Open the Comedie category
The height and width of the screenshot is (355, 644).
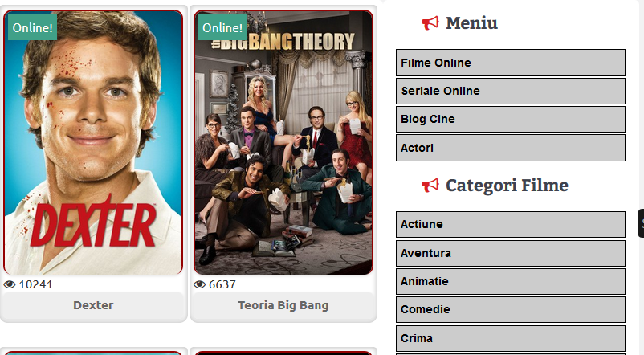pos(511,309)
